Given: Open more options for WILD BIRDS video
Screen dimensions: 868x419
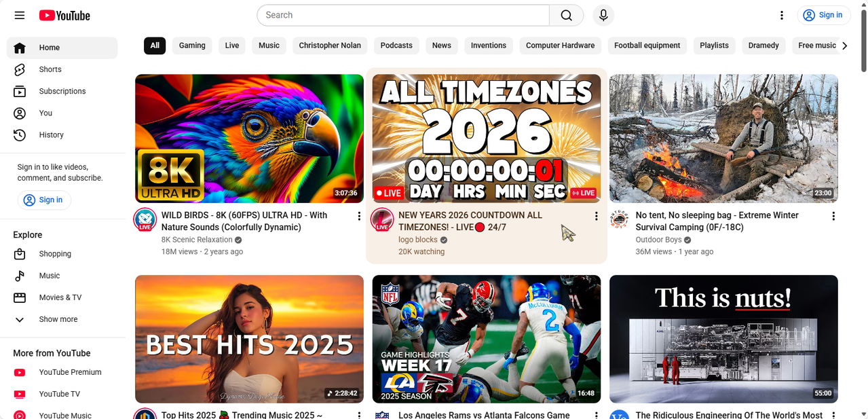Looking at the screenshot, I should click(359, 216).
